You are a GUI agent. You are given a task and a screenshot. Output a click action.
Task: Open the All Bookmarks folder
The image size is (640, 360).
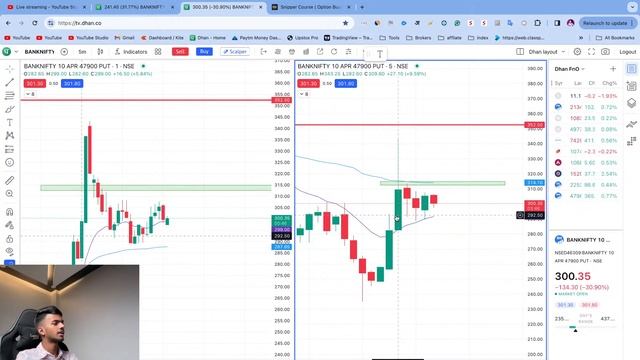pos(616,38)
